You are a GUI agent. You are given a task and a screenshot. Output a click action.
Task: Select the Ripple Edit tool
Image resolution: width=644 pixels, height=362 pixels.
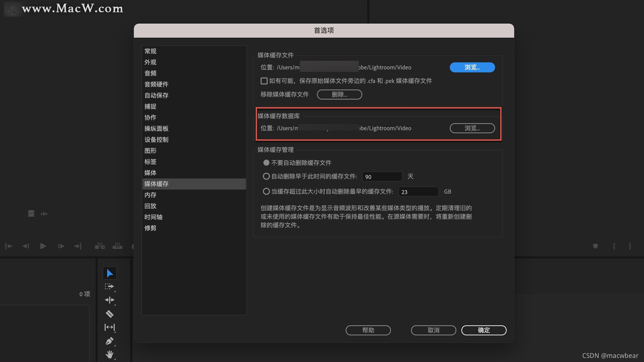point(109,300)
